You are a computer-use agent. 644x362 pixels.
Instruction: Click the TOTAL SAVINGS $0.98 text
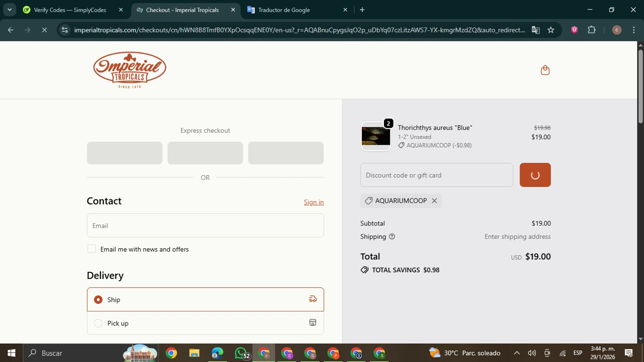coord(406,270)
